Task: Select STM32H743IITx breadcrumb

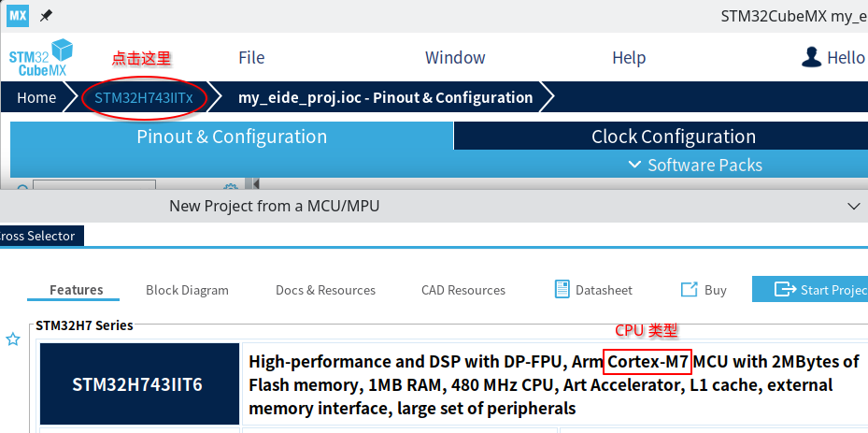Action: pos(144,97)
